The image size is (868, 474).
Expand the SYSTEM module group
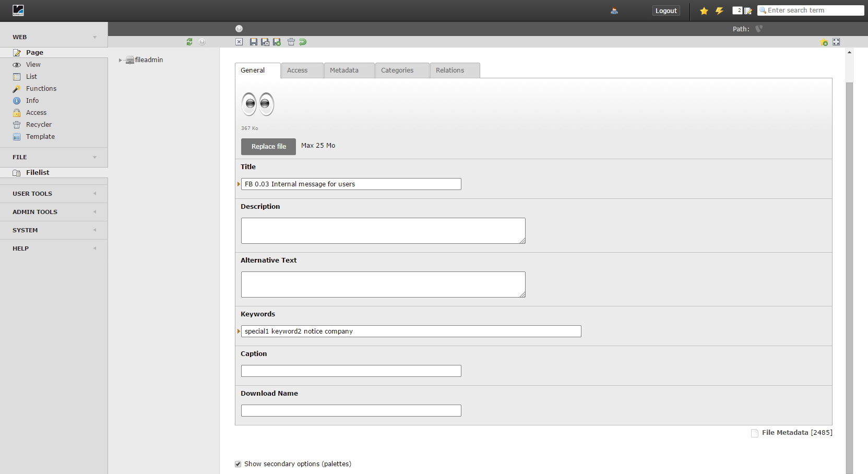(x=94, y=230)
